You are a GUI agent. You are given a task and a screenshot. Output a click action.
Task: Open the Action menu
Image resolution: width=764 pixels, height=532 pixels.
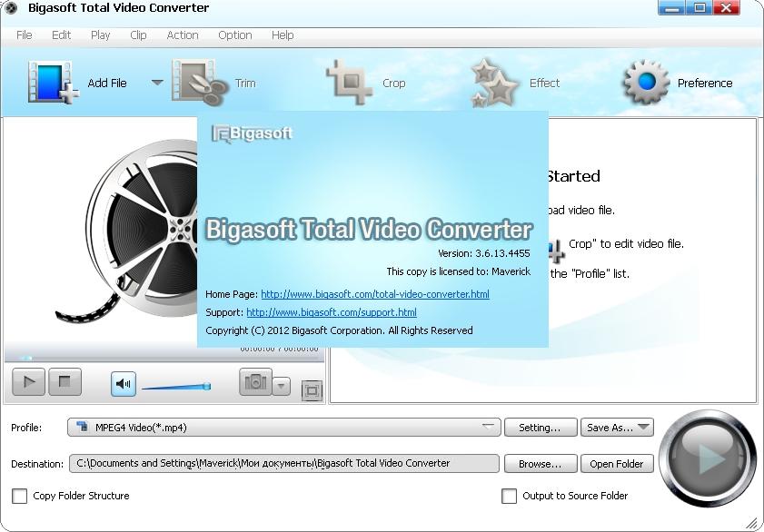click(x=183, y=35)
